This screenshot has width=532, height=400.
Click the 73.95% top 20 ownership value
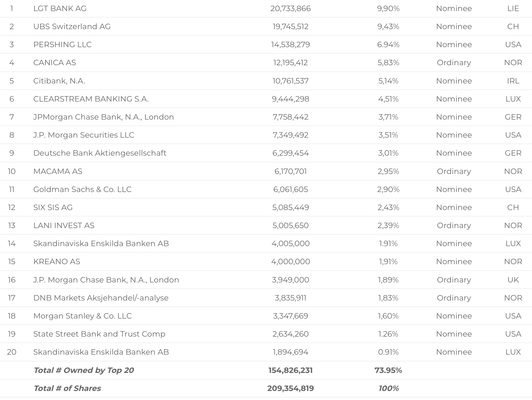click(x=388, y=370)
